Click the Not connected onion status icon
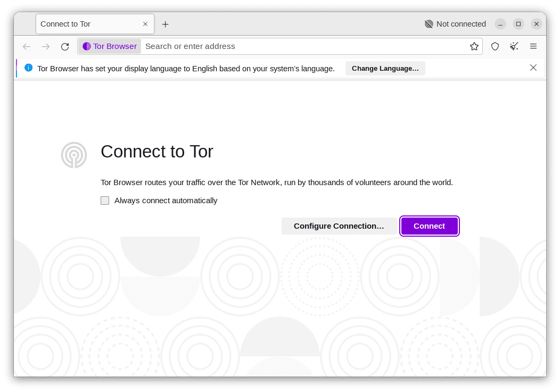 tap(429, 24)
